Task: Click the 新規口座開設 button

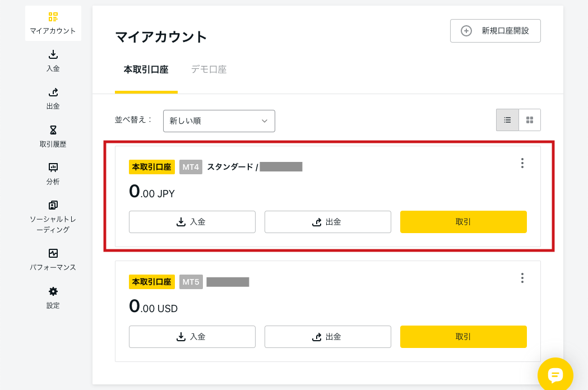Action: pos(496,31)
